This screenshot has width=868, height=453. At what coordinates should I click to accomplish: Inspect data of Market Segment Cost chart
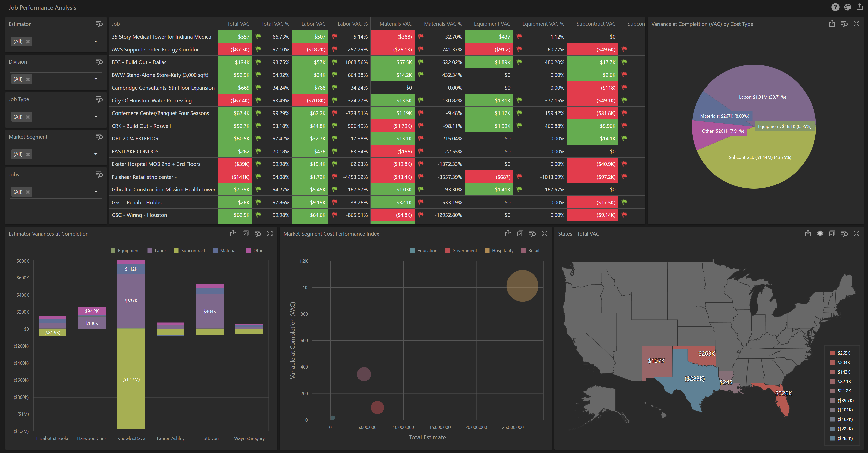coord(532,233)
